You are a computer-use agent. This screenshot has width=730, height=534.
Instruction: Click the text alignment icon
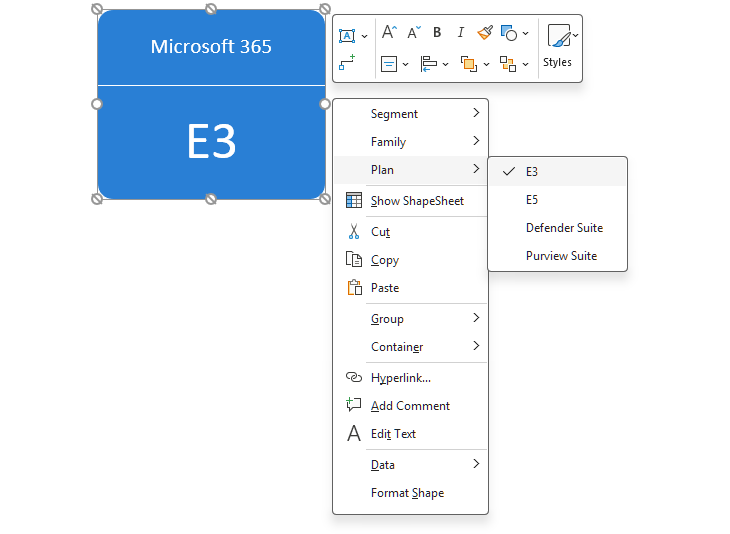[389, 64]
